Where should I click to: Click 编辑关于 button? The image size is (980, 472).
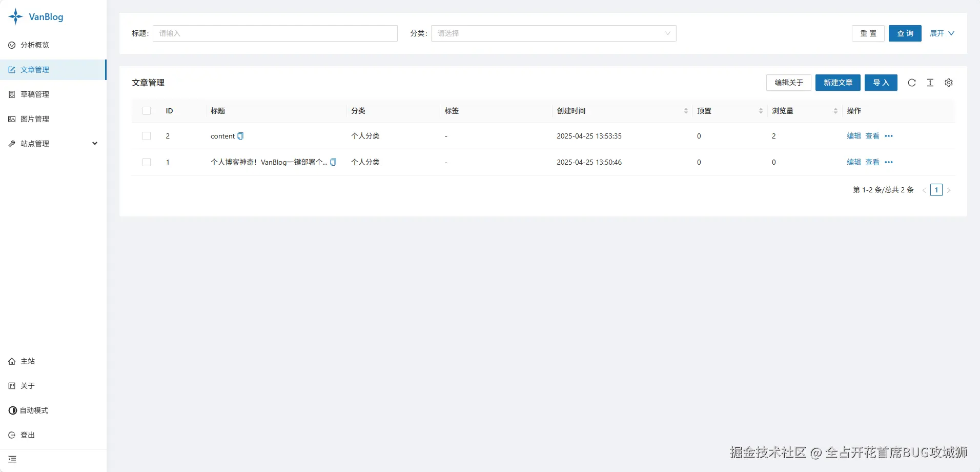tap(789, 83)
